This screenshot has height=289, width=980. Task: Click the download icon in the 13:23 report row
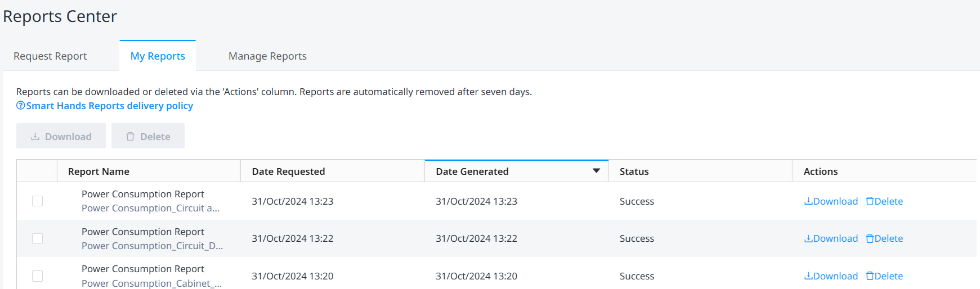tap(808, 201)
